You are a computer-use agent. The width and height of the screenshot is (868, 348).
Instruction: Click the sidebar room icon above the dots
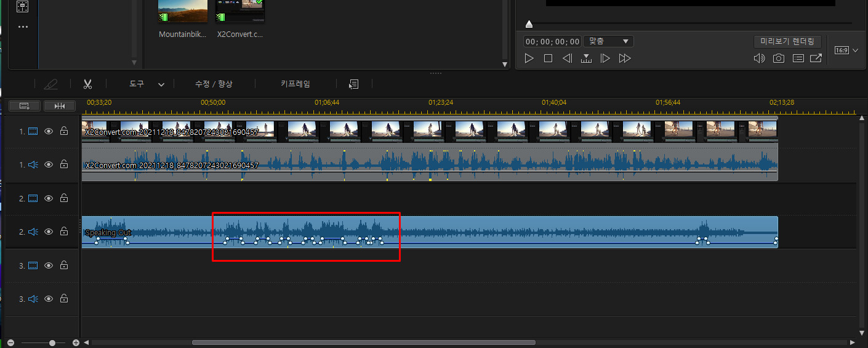[23, 7]
